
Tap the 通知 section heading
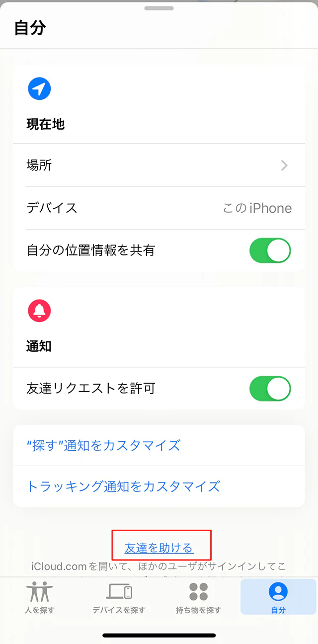point(39,346)
